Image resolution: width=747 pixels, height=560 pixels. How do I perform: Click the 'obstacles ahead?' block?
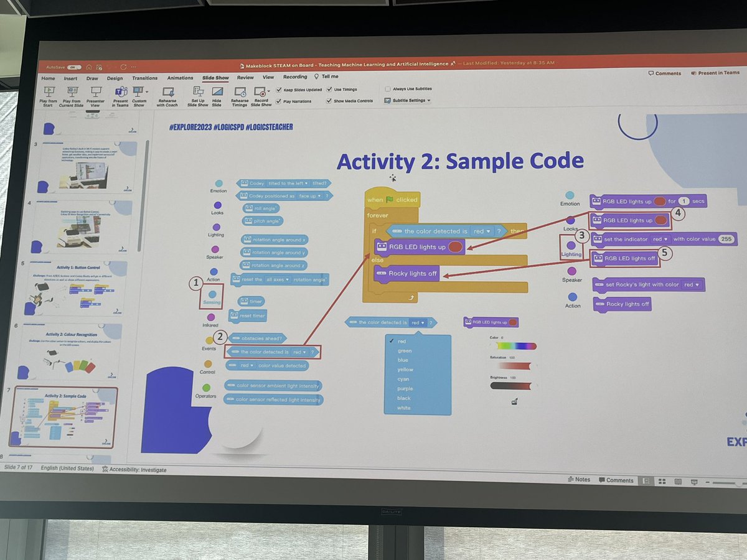256,338
